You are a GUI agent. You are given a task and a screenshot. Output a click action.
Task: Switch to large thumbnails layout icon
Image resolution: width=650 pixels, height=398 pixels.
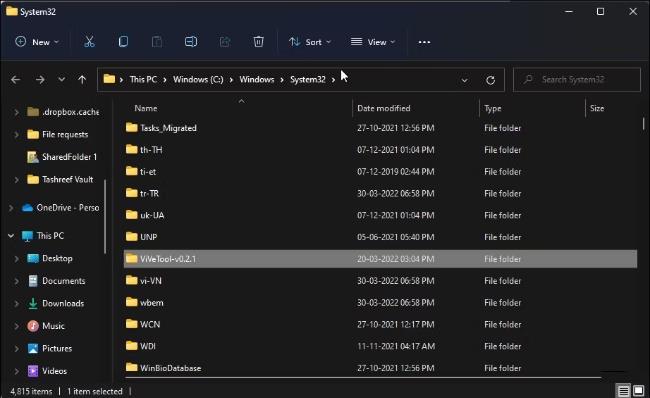[639, 391]
